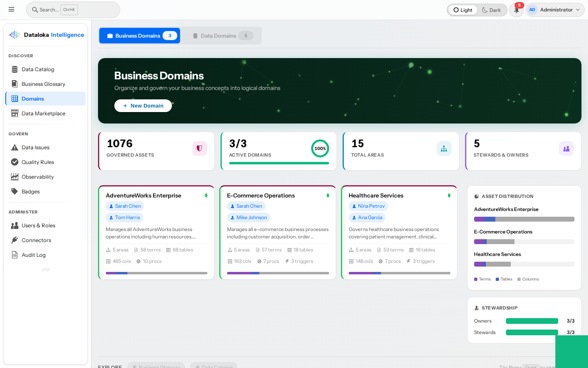Screen dimensions: 588x368
Task: Collapse the sidebar with the hamburger icon
Action: [x=11, y=9]
